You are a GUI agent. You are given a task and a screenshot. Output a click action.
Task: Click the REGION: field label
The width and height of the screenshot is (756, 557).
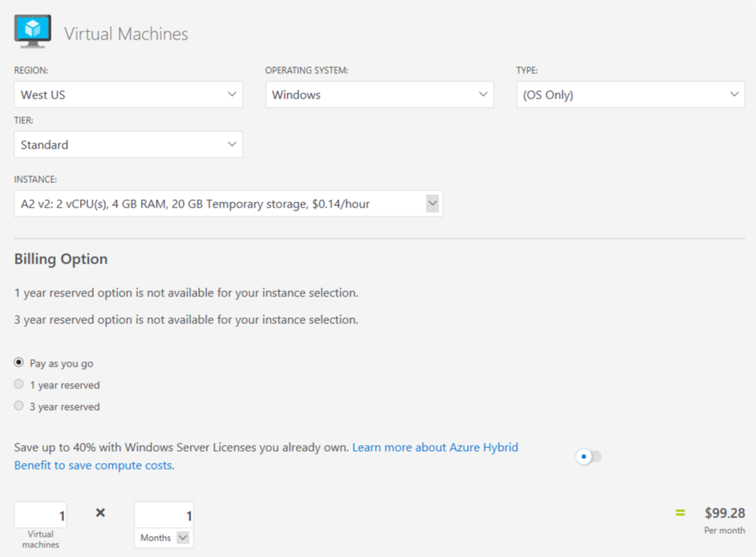pyautogui.click(x=31, y=70)
